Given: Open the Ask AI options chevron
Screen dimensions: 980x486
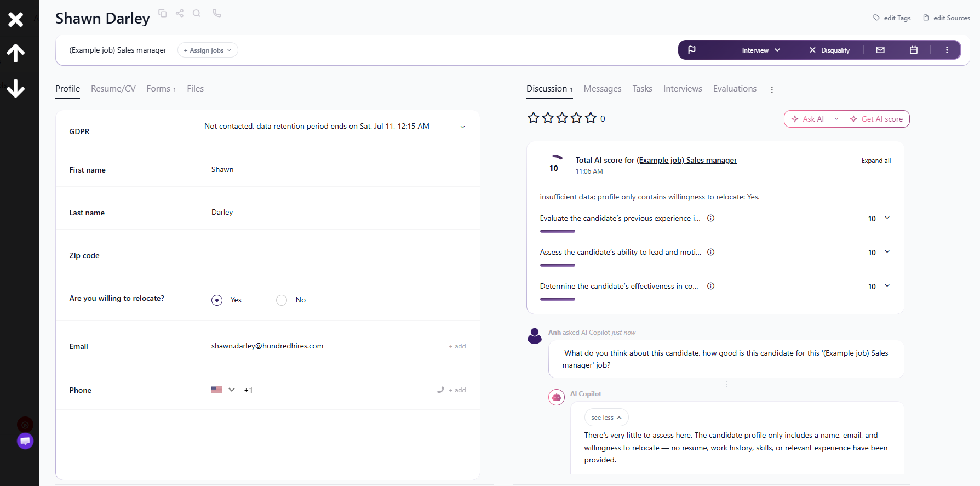Looking at the screenshot, I should tap(836, 119).
